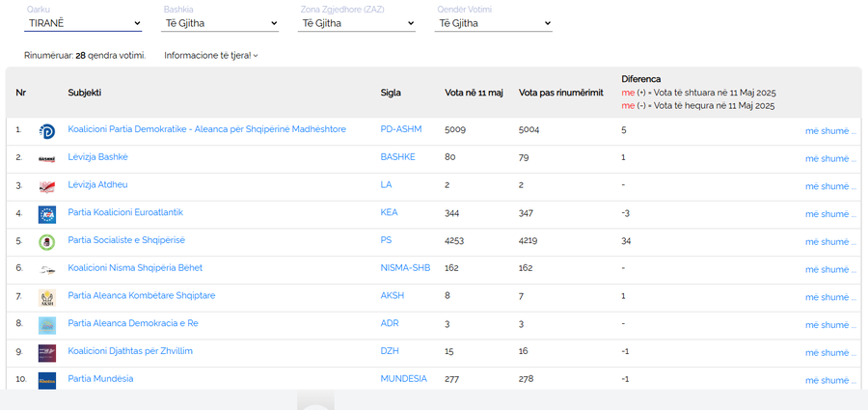Screen dimensions: 868x410
Task: Click the AKSH party logo icon
Action: (x=47, y=297)
